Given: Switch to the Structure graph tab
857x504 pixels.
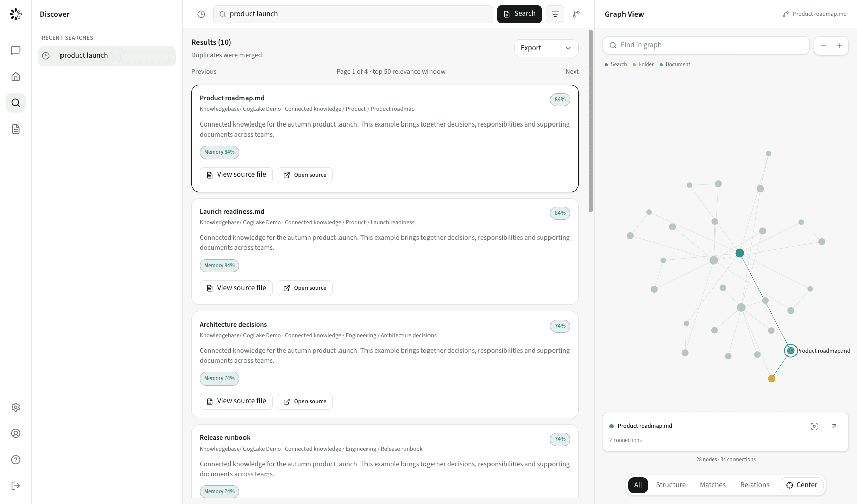Looking at the screenshot, I should click(671, 485).
